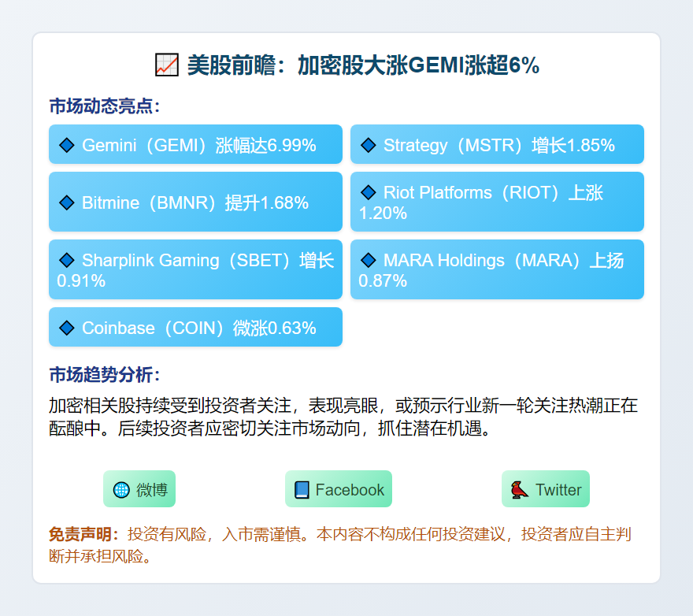
Task: Click the 市场趋势分析 section heading
Action: coord(104,374)
